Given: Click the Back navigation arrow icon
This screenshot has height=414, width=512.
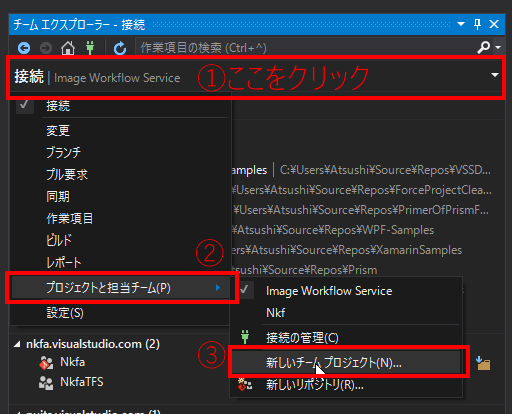Looking at the screenshot, I should tap(24, 48).
